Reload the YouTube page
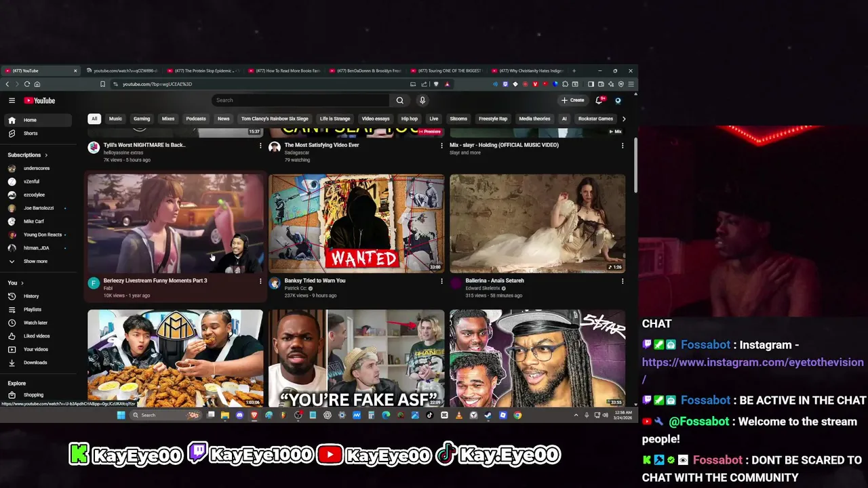 coord(27,84)
